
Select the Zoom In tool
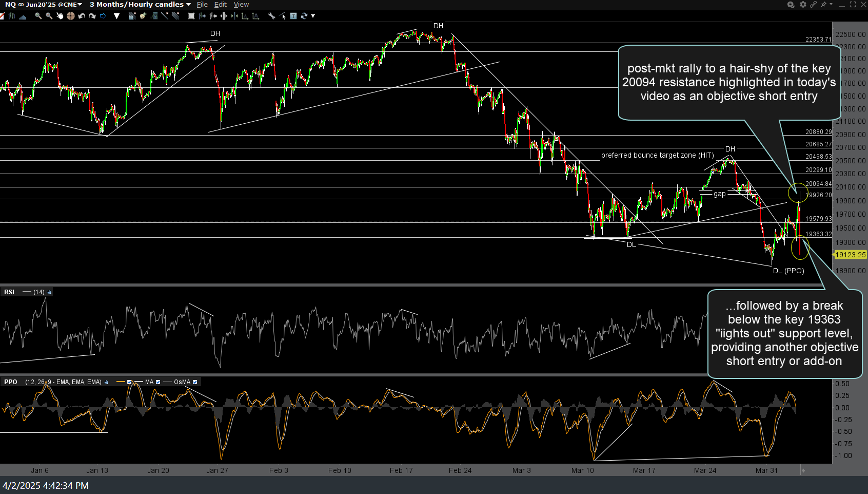(x=38, y=16)
